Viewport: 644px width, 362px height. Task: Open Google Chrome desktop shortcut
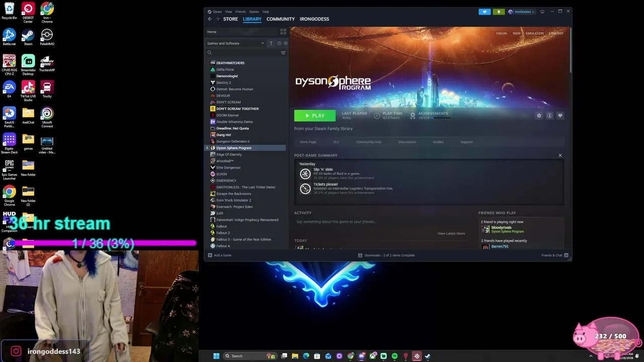[9, 196]
